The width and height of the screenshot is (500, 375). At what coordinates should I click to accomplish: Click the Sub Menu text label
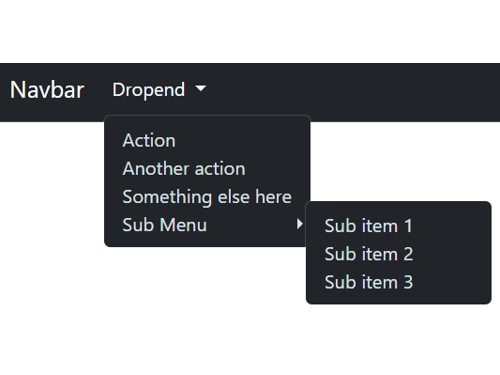(165, 225)
